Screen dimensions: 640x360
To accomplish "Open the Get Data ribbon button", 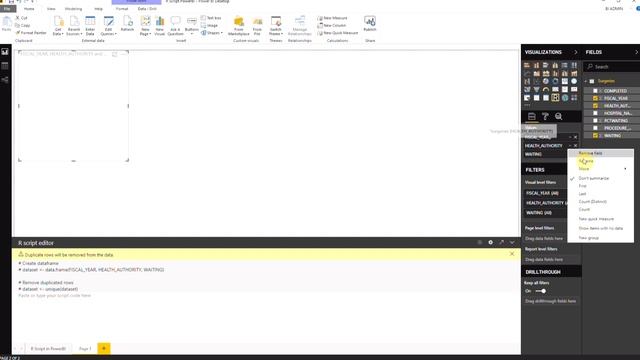I will (58, 26).
